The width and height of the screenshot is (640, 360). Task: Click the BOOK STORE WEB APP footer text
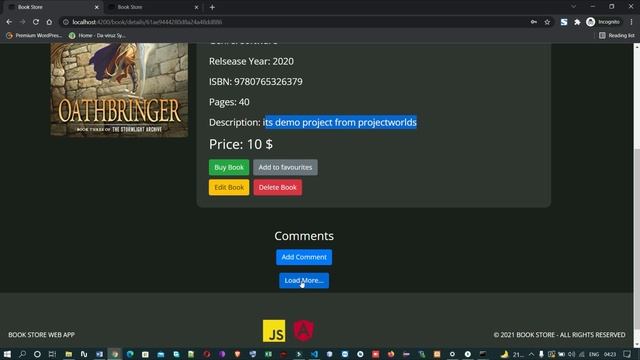[41, 335]
